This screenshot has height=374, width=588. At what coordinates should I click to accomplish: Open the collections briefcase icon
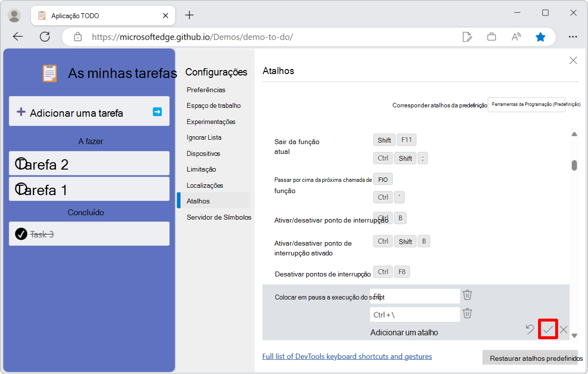[x=491, y=37]
